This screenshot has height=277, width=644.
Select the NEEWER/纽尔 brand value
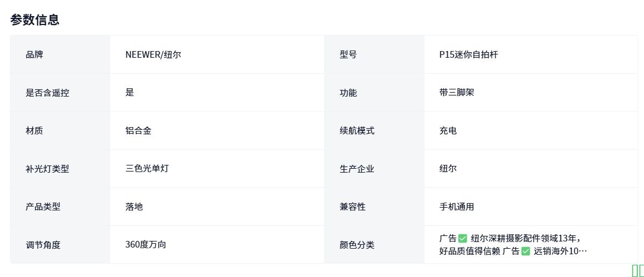point(153,54)
